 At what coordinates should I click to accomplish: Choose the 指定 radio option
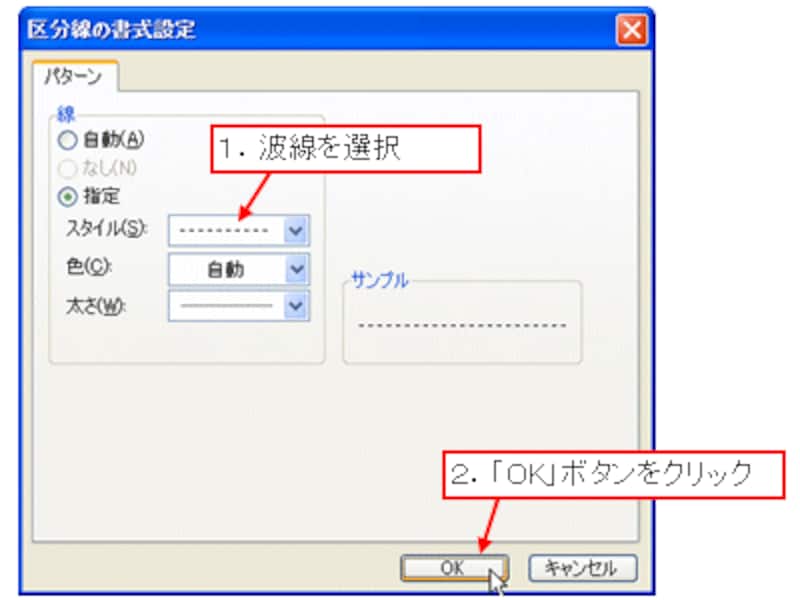tap(67, 196)
